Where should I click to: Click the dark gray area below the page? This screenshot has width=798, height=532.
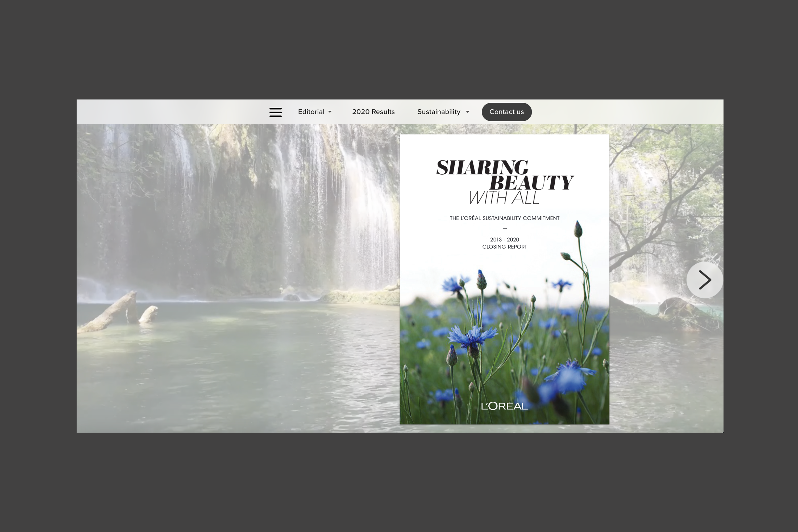pyautogui.click(x=399, y=482)
